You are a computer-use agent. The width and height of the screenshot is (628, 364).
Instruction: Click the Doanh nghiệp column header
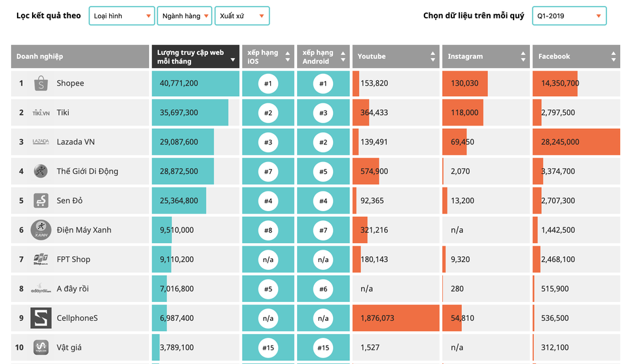[x=80, y=56]
